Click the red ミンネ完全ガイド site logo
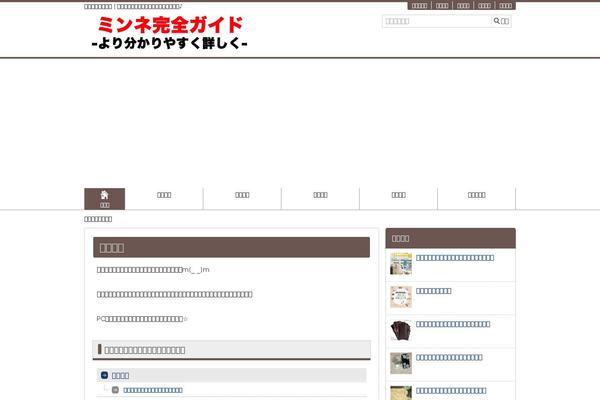Screen dimensions: 600x400 tap(170, 33)
